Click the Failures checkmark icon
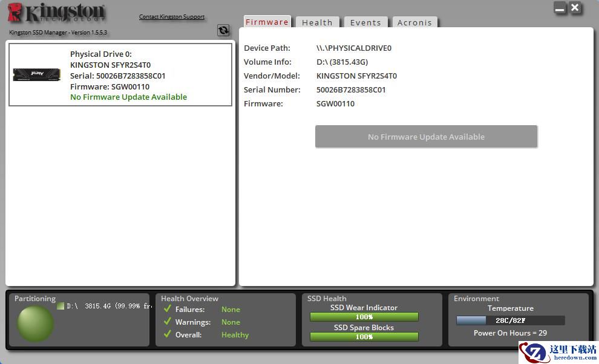 [168, 308]
